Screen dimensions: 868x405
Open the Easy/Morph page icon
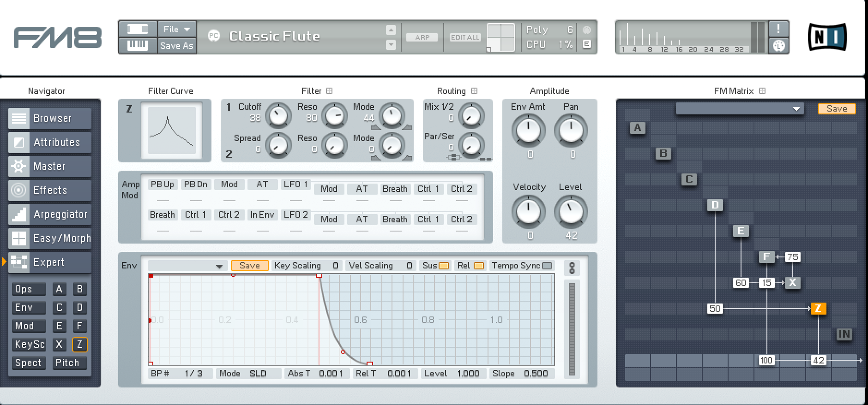coord(19,238)
